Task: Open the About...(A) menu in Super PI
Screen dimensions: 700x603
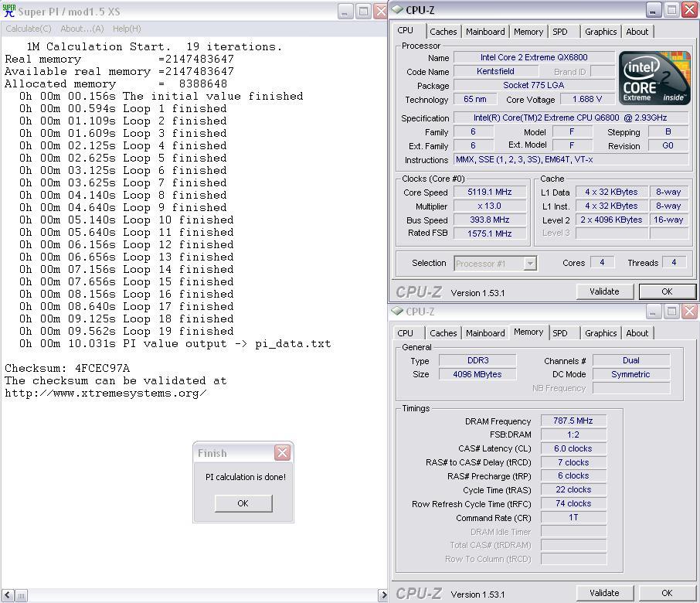Action: pos(82,29)
